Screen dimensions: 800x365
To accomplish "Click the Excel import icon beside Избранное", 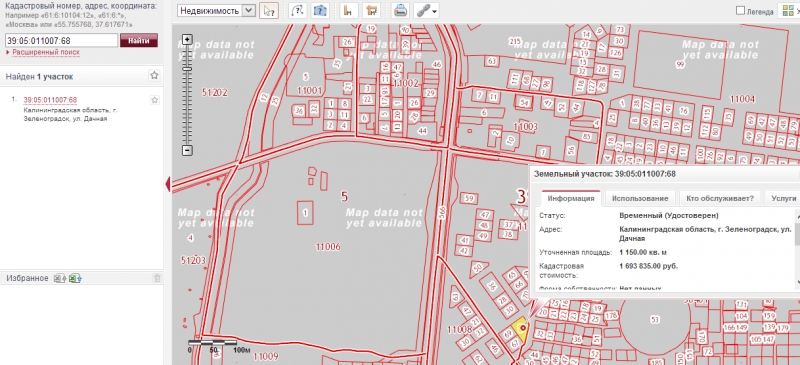I will 76,278.
